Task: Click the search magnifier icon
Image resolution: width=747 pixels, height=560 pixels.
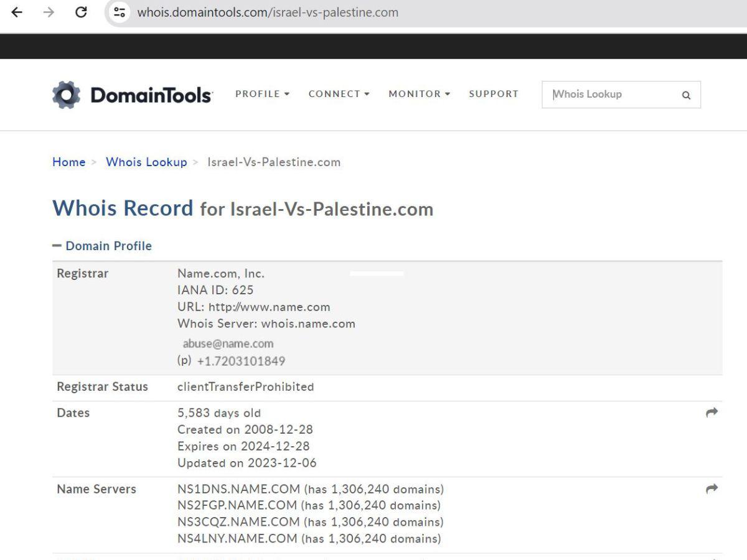Action: [686, 95]
